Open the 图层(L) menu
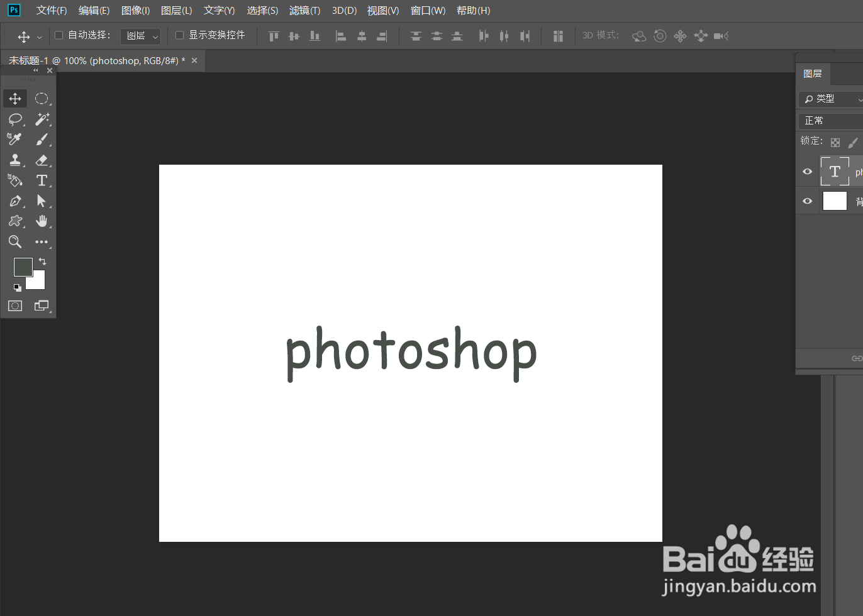The height and width of the screenshot is (616, 863). [x=177, y=11]
